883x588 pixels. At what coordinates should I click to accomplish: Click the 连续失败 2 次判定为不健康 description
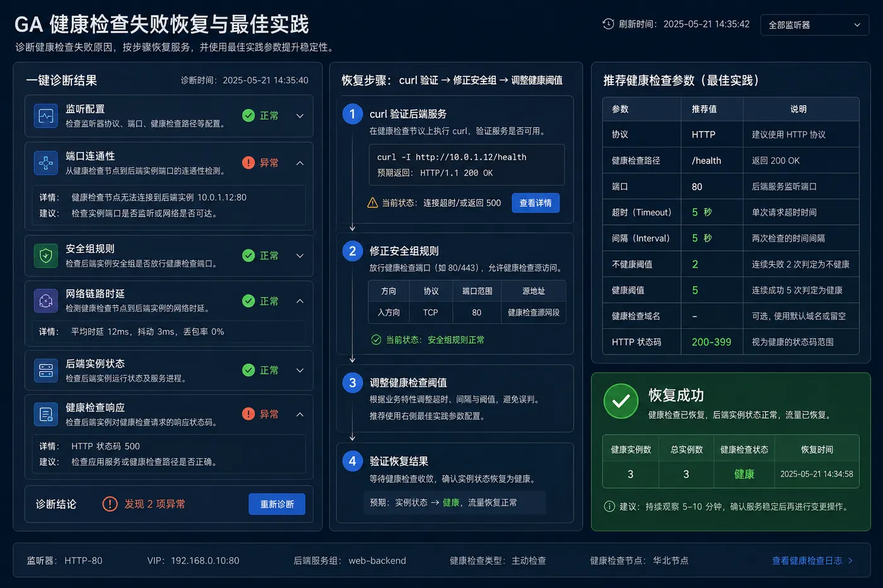tap(800, 264)
